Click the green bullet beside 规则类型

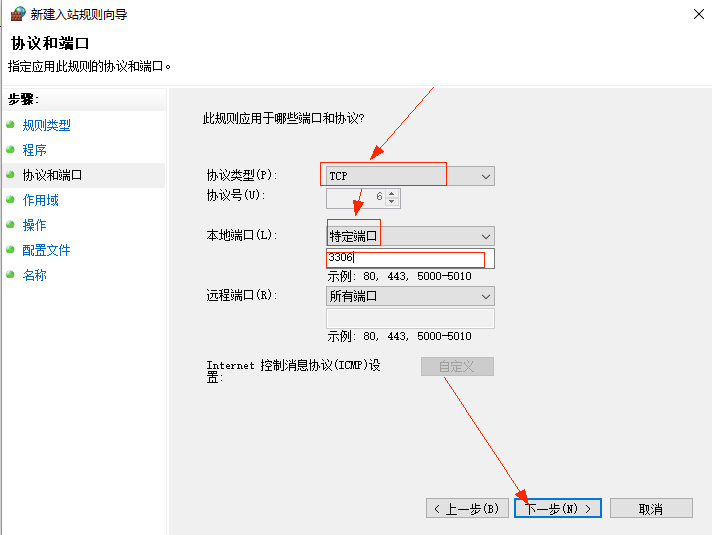point(11,125)
